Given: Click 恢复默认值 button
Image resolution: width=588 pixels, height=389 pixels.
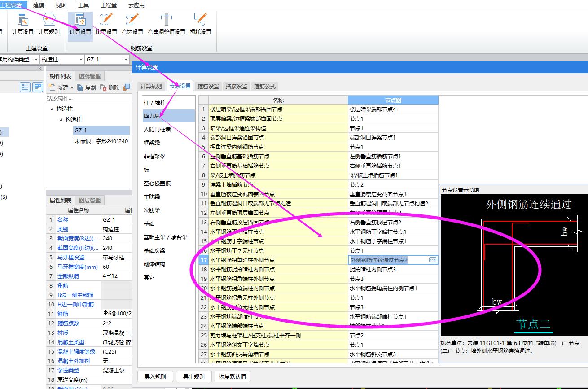Looking at the screenshot, I should [x=233, y=376].
